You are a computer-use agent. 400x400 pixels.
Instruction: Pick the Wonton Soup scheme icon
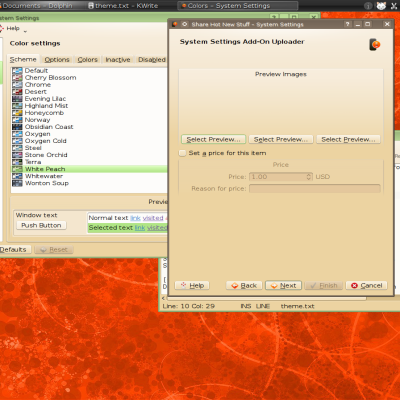17,183
